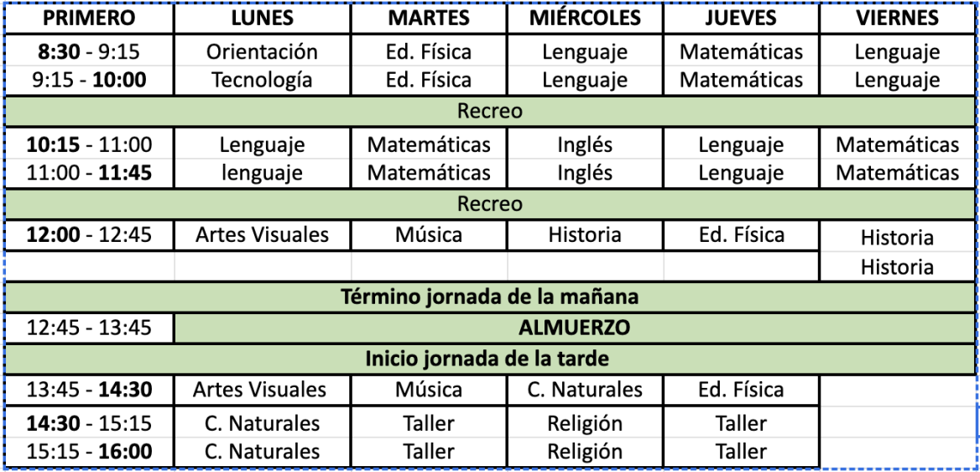980x472 pixels.
Task: Select the Historia cell under MIÉRCOLES
Action: (x=585, y=235)
